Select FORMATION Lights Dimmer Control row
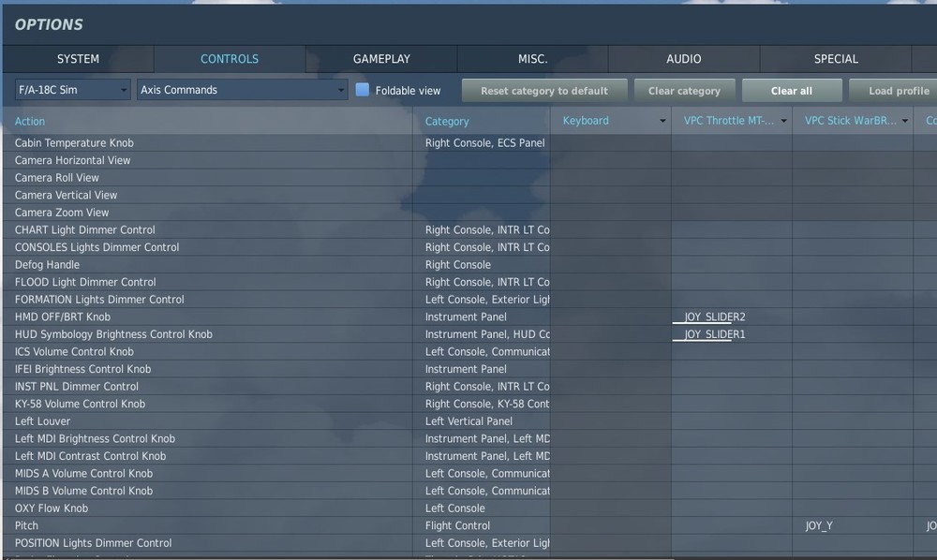The width and height of the screenshot is (937, 560). click(x=207, y=299)
